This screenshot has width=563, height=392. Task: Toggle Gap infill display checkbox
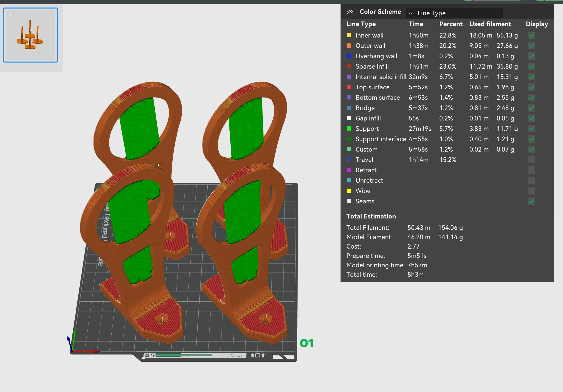tap(532, 118)
